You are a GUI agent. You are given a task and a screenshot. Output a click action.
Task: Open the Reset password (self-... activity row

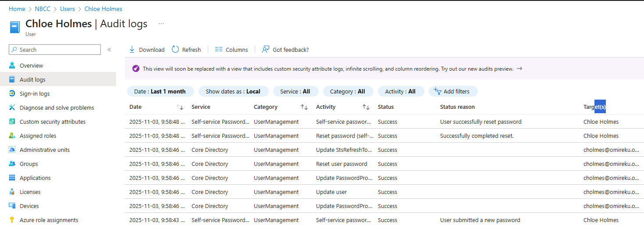coord(384,136)
